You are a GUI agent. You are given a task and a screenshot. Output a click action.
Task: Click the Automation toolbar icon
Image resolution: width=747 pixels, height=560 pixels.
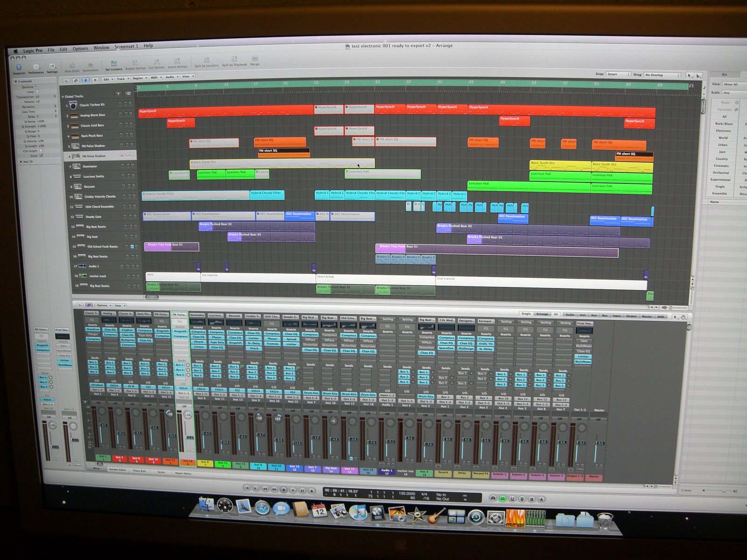91,67
